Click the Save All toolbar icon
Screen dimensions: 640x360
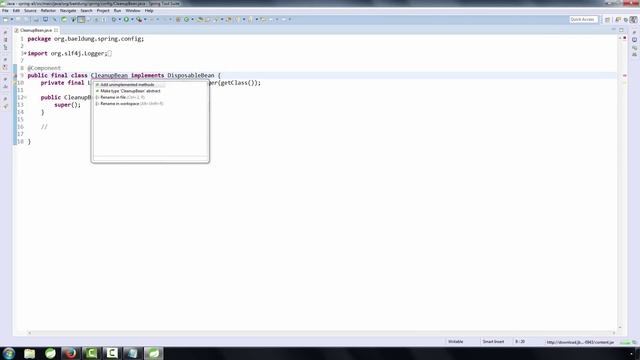(27, 20)
